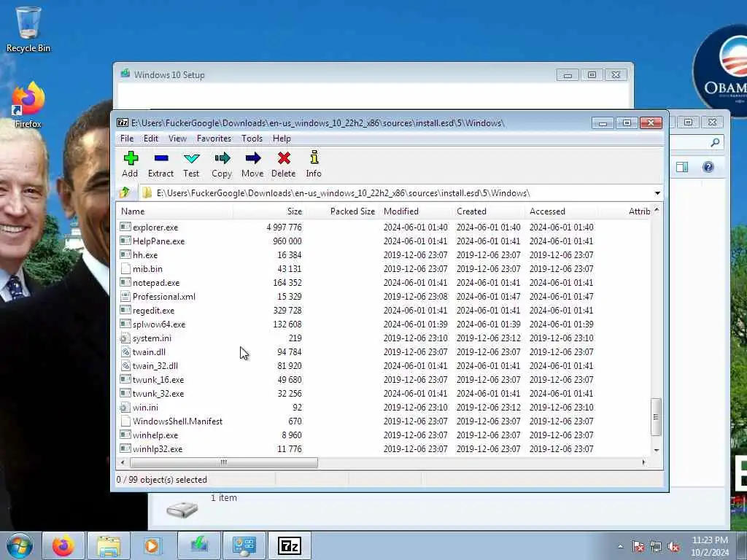The height and width of the screenshot is (560, 747).
Task: Sort by Modified column header
Action: [x=417, y=211]
